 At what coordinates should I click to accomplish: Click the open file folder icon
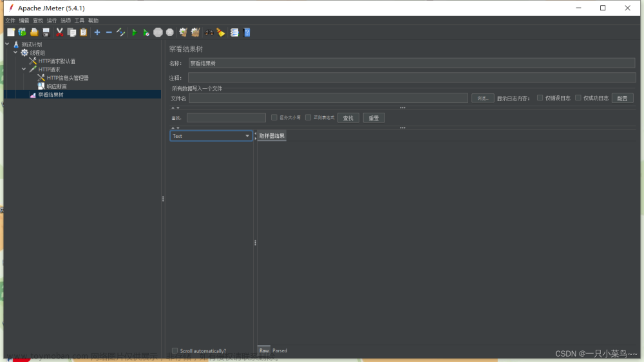[x=34, y=32]
